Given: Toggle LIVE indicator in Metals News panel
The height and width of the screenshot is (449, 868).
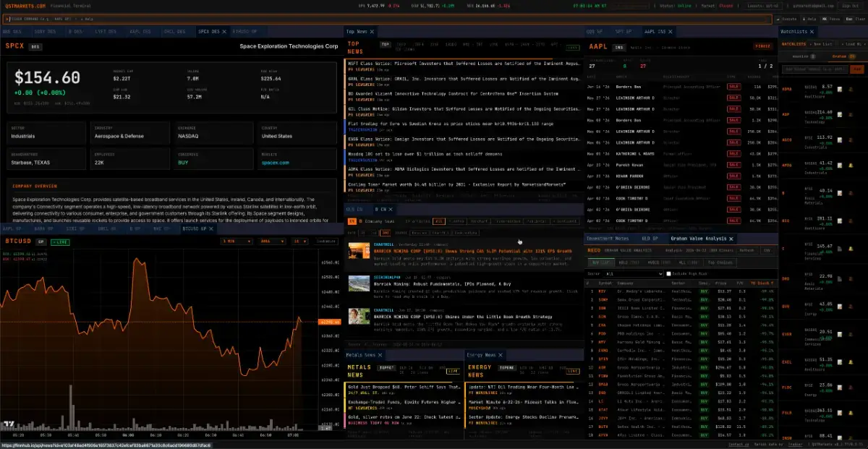Looking at the screenshot, I should (x=453, y=371).
